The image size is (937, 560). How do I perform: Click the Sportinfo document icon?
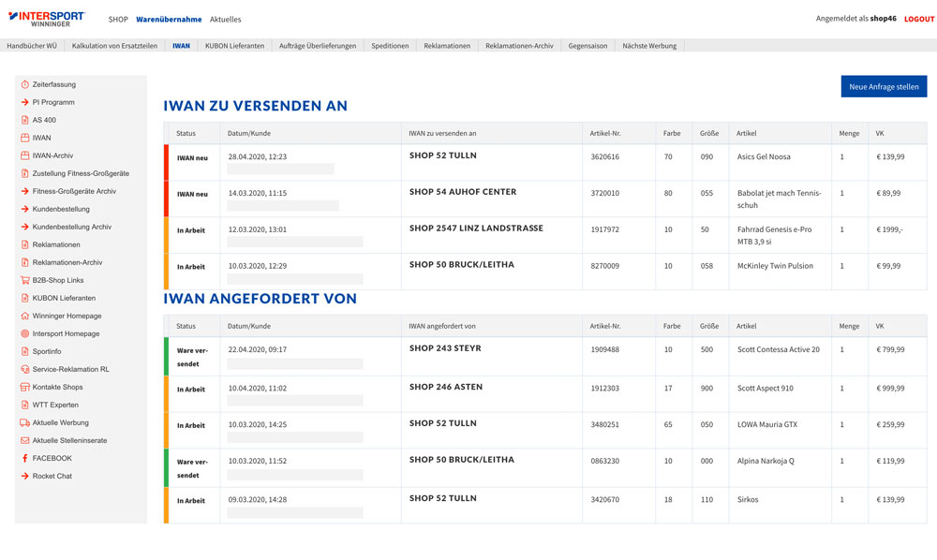pos(25,352)
